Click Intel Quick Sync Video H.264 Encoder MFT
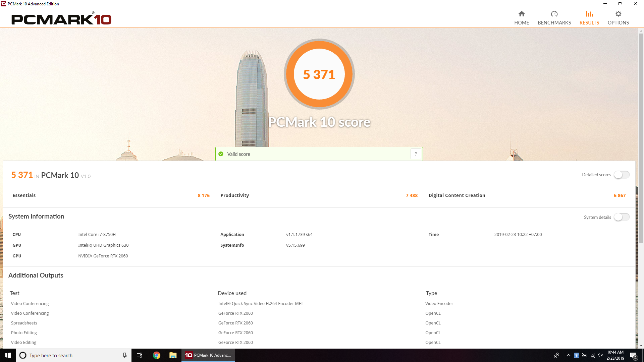644x362 pixels. pyautogui.click(x=261, y=304)
